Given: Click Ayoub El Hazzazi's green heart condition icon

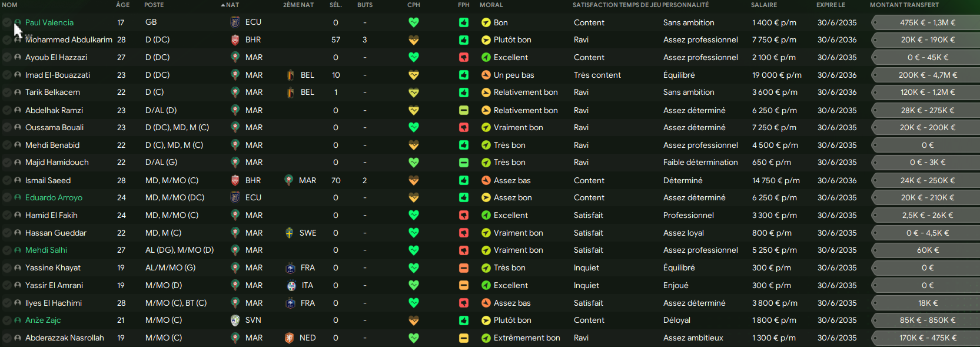Looking at the screenshot, I should pos(414,57).
